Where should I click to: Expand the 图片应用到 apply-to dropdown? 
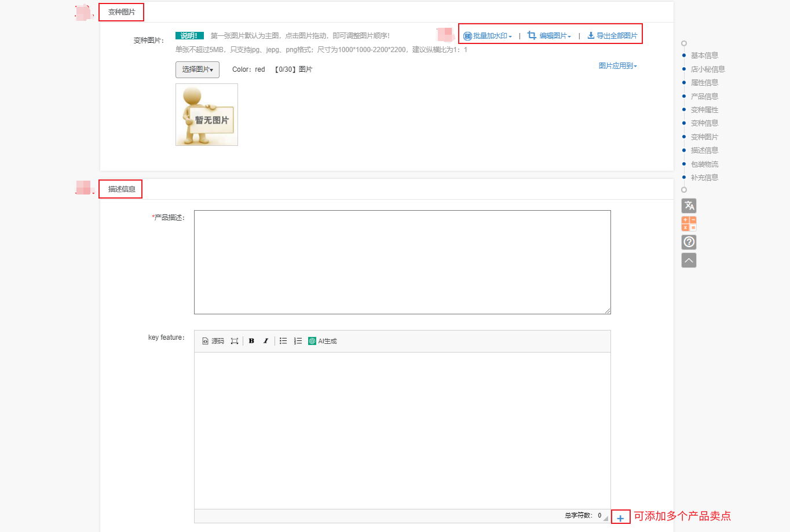pos(618,66)
